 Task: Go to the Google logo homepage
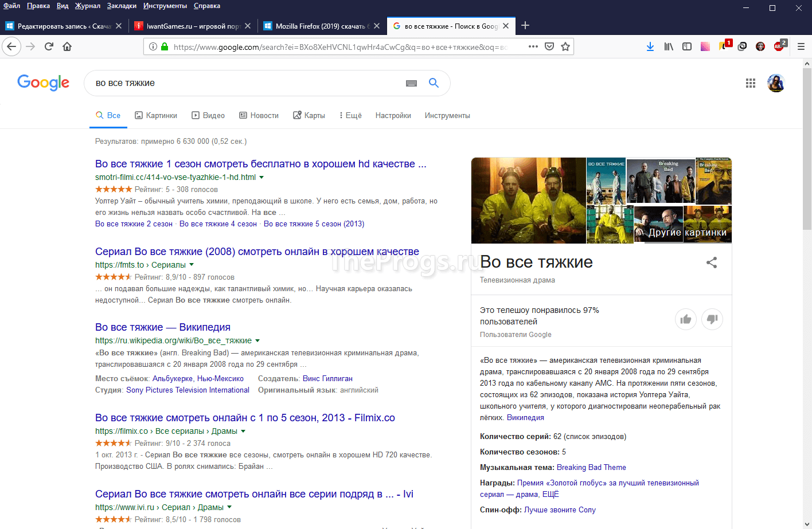click(44, 83)
